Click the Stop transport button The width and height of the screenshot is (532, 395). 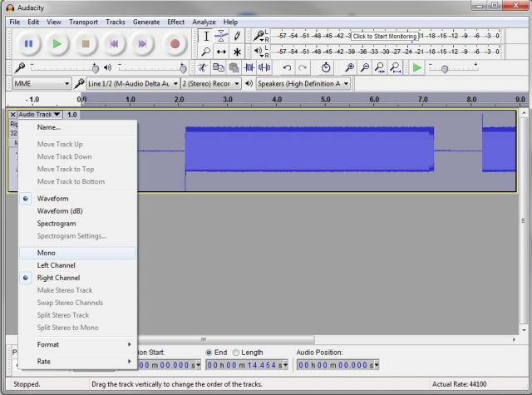pos(86,44)
